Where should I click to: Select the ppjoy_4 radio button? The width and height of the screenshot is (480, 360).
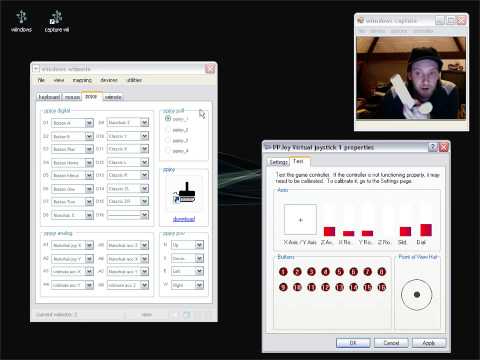168,151
